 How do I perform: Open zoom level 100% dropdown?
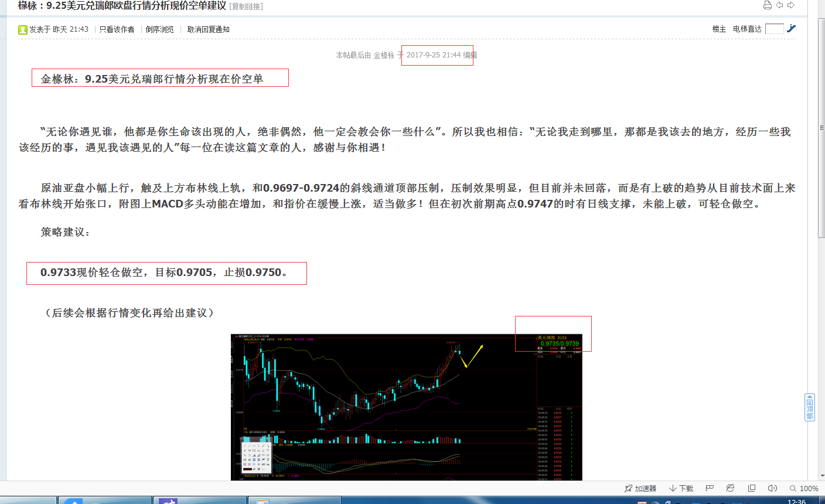click(804, 488)
